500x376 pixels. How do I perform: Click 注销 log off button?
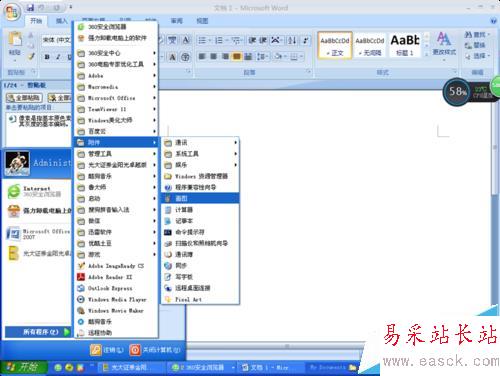tap(108, 350)
